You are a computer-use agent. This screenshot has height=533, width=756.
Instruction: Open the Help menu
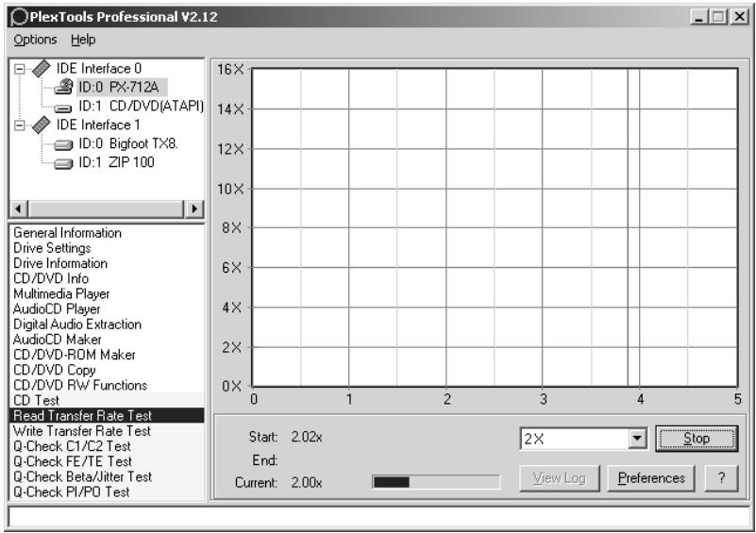click(x=83, y=40)
